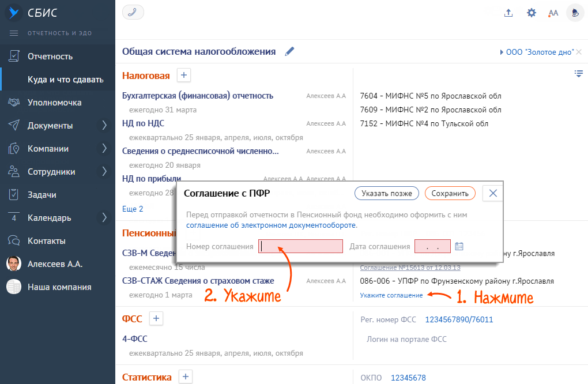Click the AA font size icon
The image size is (588, 384).
pos(553,13)
